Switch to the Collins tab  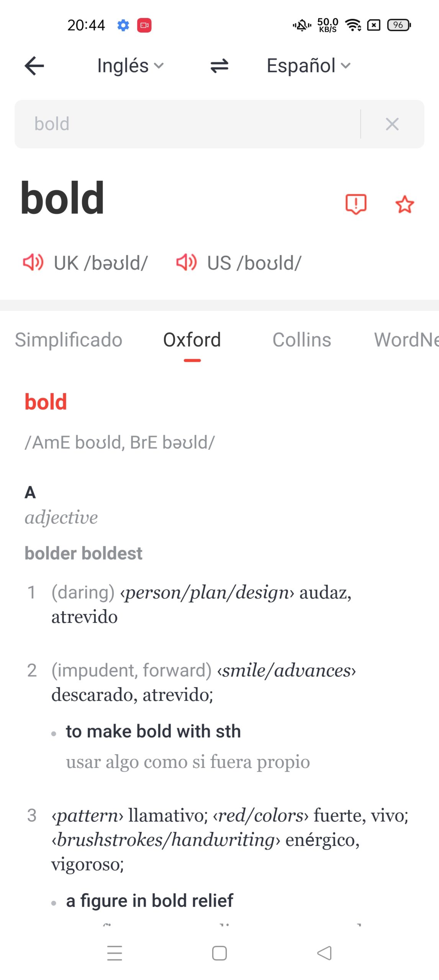[x=301, y=340]
